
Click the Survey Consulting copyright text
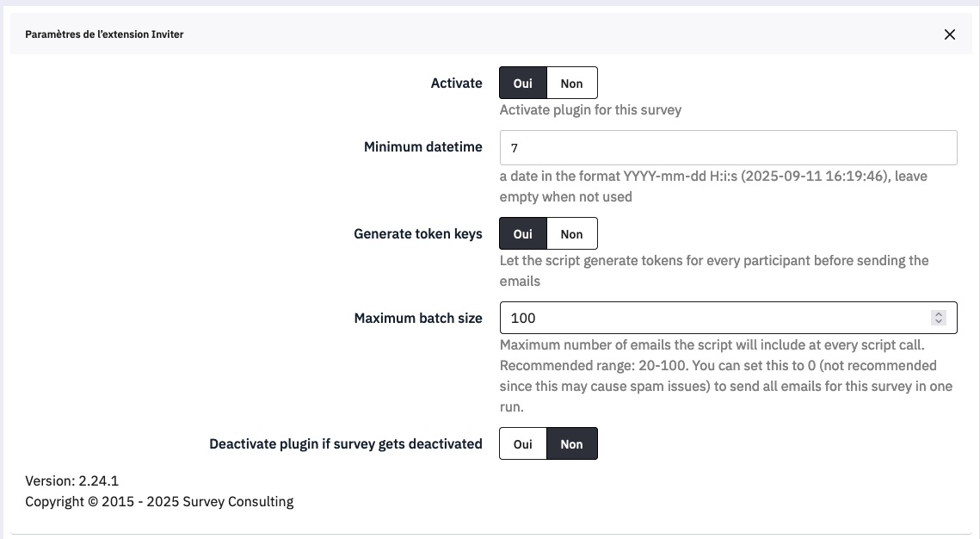pyautogui.click(x=159, y=501)
